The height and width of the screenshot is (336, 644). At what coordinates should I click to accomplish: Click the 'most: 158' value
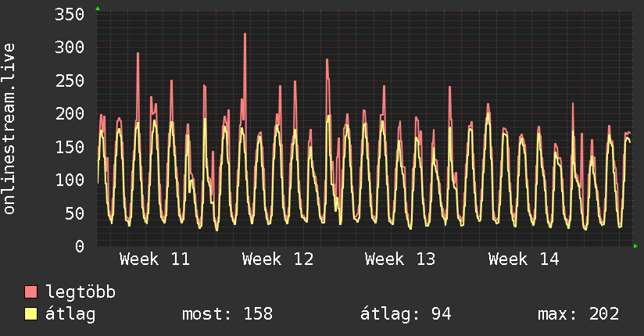click(227, 314)
